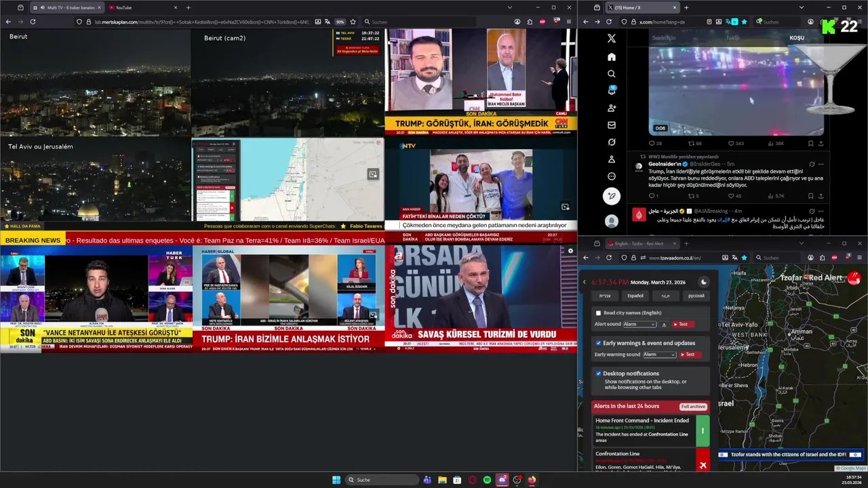This screenshot has width=868, height=488.
Task: Open new tab in the X browser window
Action: coord(686,7)
